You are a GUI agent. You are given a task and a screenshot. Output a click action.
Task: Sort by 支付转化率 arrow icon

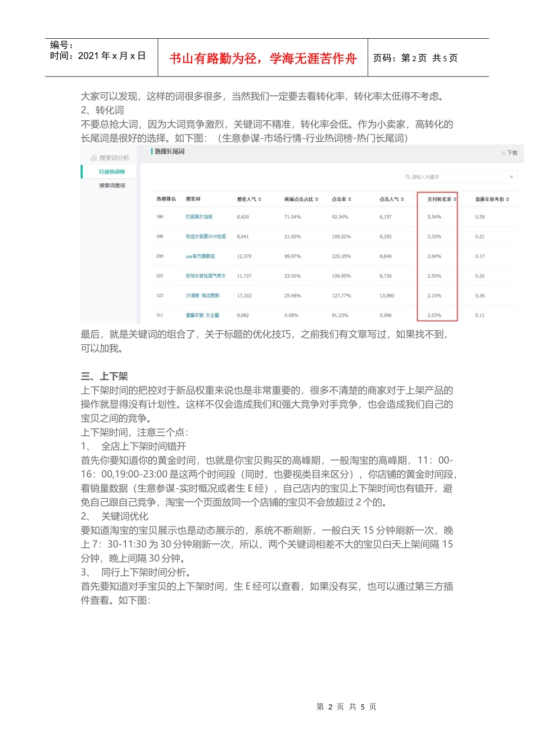tap(455, 199)
